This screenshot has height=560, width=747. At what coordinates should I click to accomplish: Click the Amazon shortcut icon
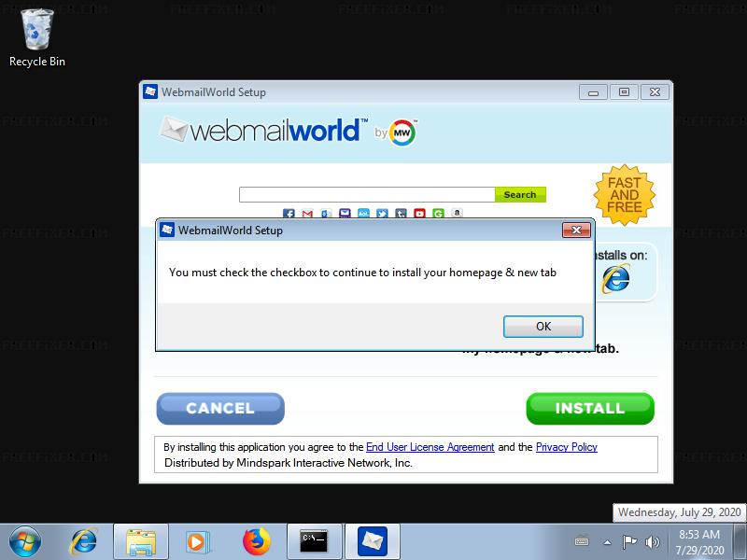pos(457,213)
